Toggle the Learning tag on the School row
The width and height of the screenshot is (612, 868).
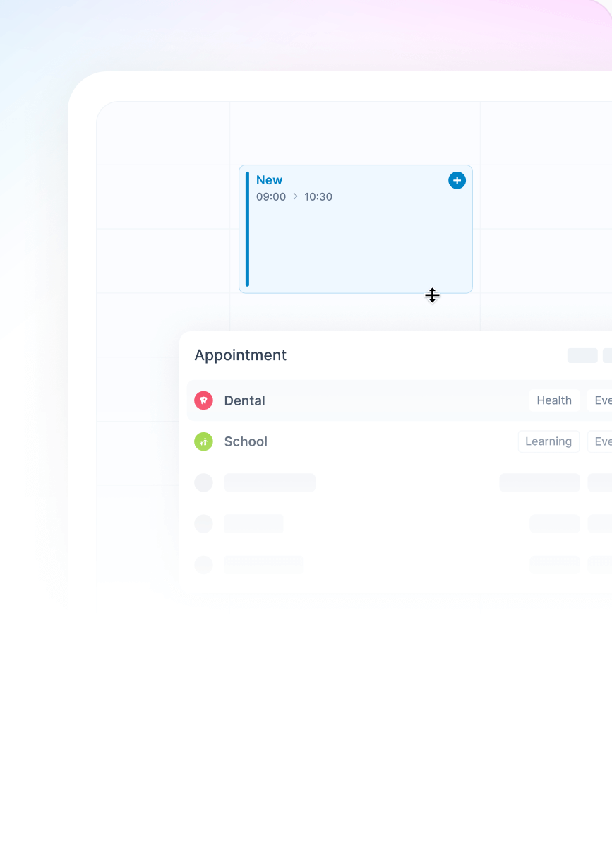pos(548,441)
